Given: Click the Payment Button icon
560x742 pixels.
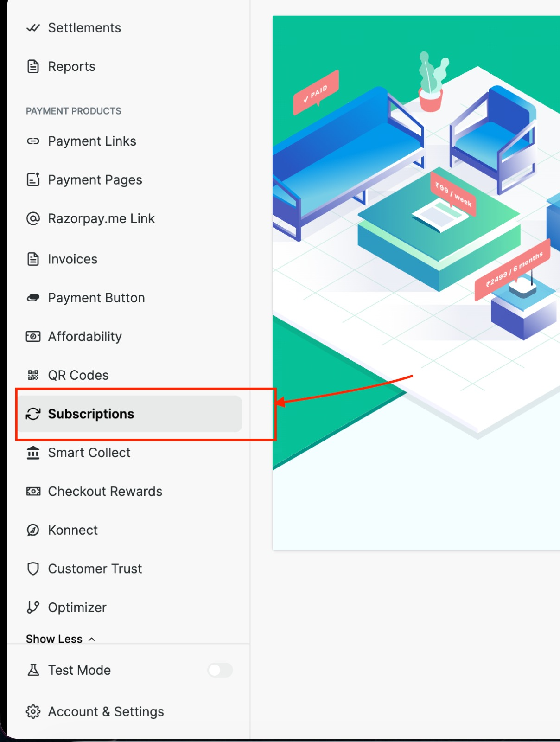Looking at the screenshot, I should click(x=33, y=298).
